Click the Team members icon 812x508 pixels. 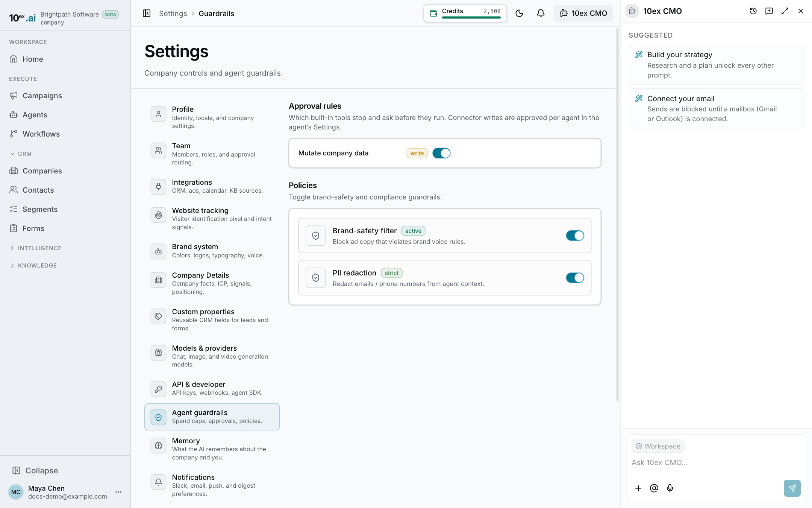tap(158, 150)
